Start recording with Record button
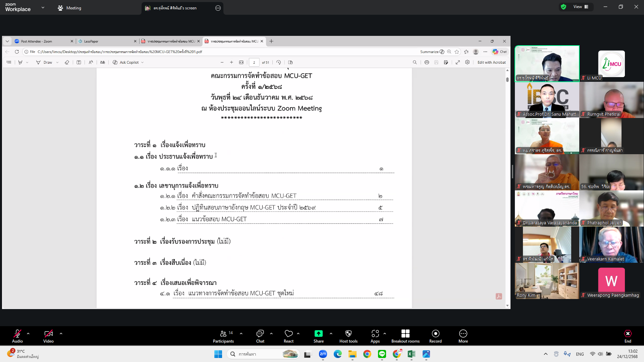644x362 pixels. click(435, 336)
